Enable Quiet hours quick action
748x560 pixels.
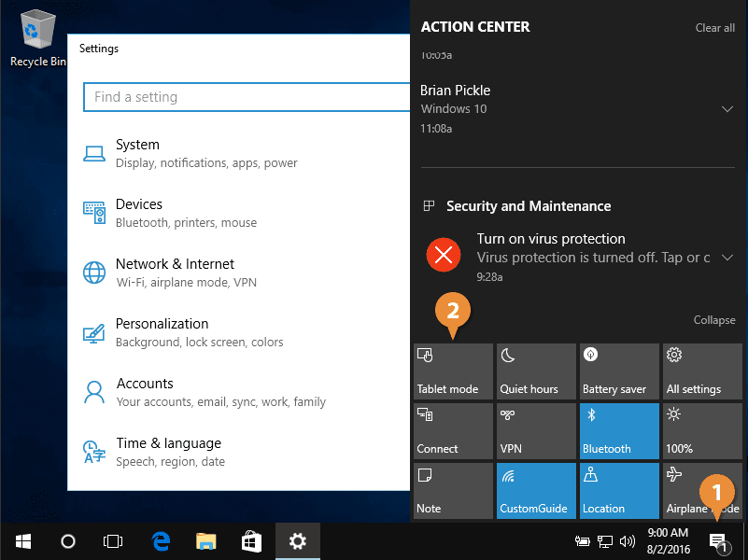[536, 371]
